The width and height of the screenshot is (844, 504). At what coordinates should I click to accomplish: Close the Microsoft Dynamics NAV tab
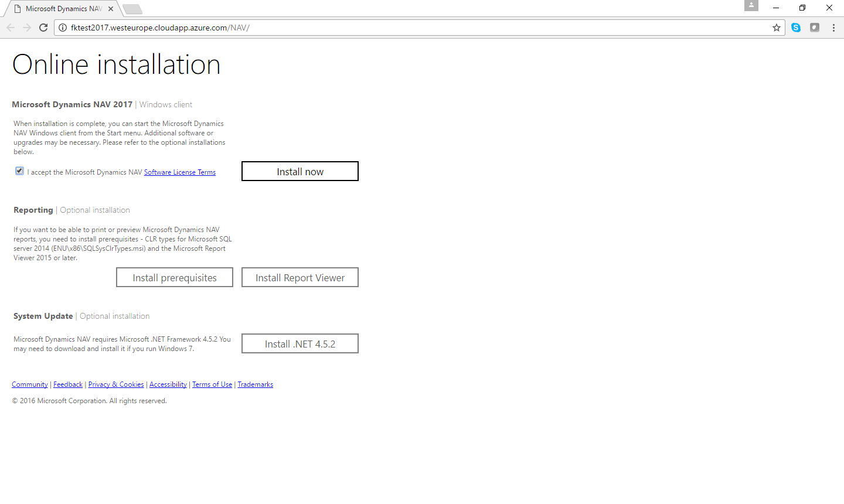111,9
